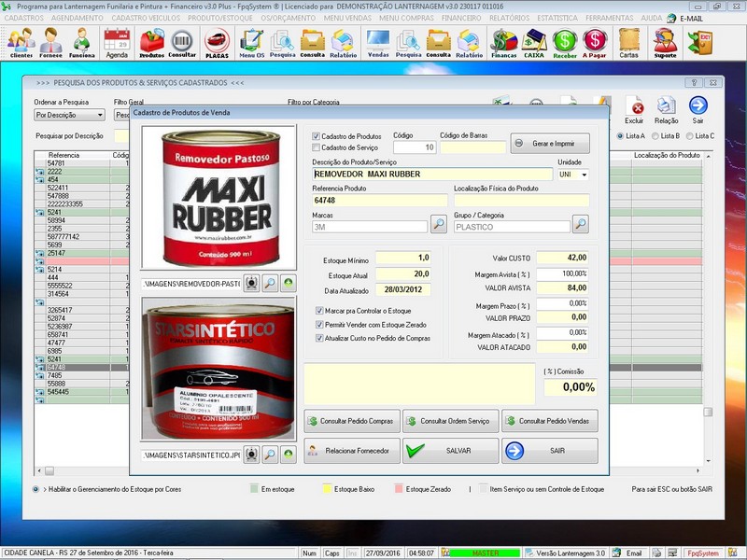Click the E-MAIL icon in menu bar

coord(671,18)
